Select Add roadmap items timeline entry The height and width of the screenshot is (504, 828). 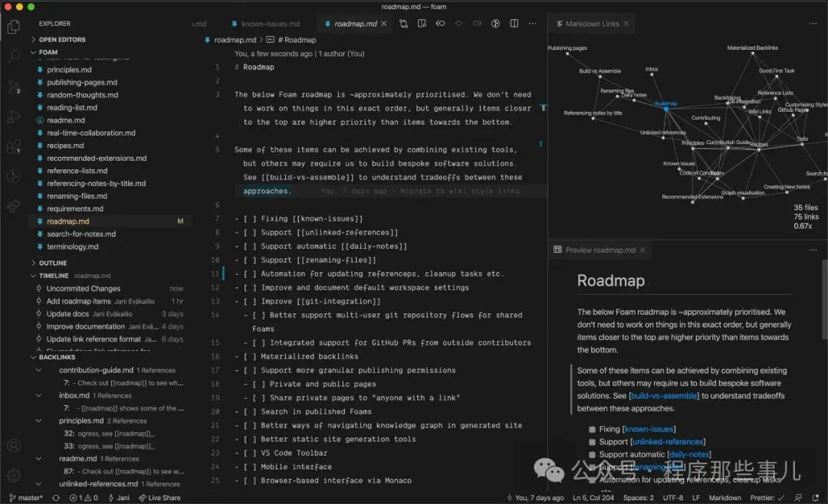(x=110, y=301)
